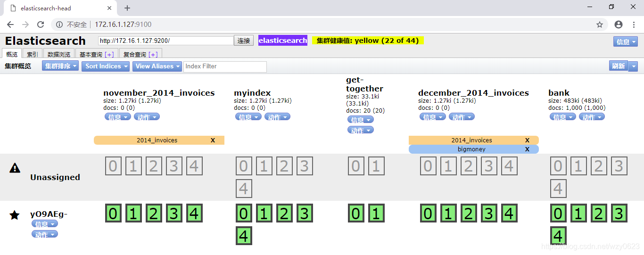Select unassigned shard 3 of myindex
Viewport: 644px width, 255px height.
click(304, 166)
